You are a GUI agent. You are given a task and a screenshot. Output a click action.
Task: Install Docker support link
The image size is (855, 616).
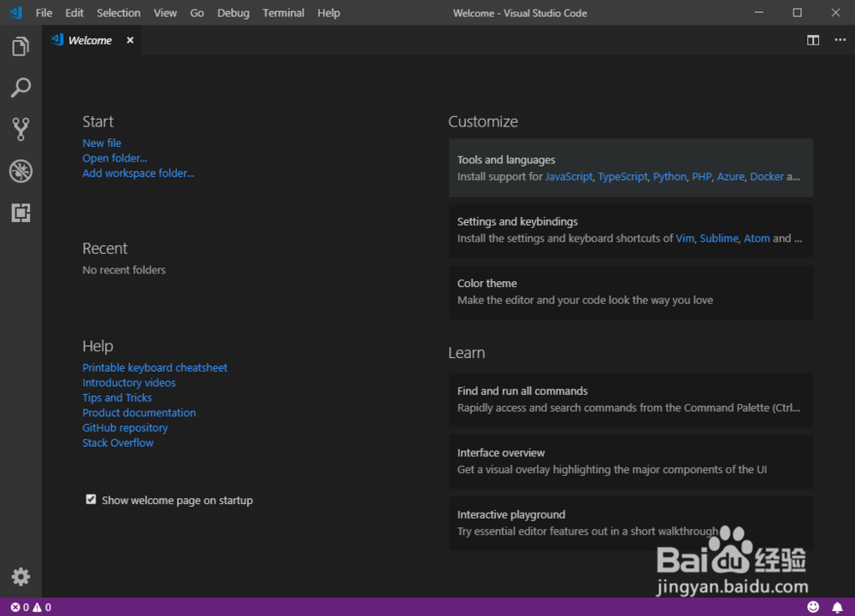pyautogui.click(x=767, y=177)
